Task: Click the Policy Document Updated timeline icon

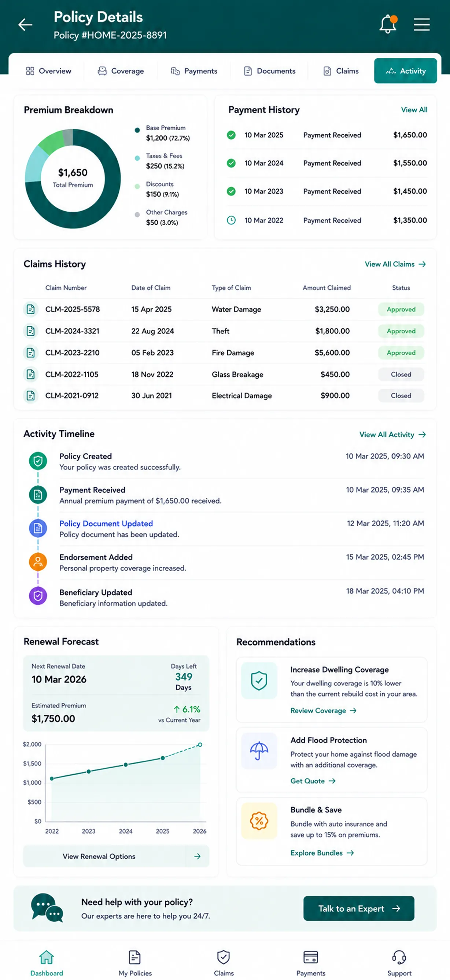Action: pos(38,528)
